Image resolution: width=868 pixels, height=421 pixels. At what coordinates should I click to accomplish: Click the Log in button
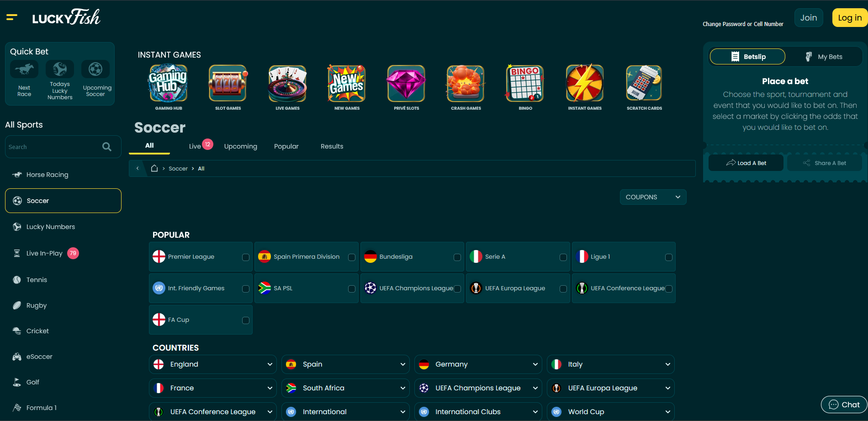[849, 18]
